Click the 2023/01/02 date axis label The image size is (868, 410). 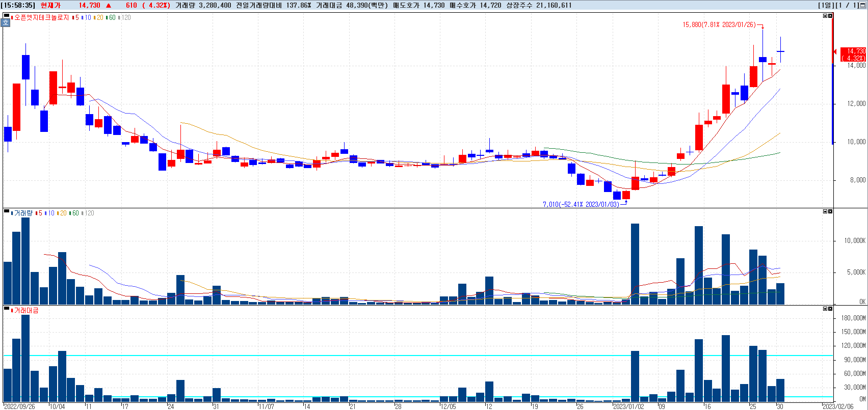pos(628,406)
